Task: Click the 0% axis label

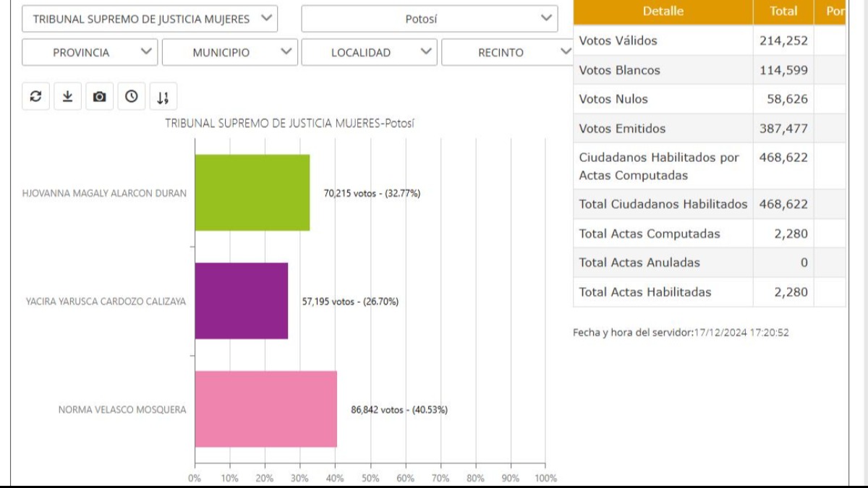Action: pyautogui.click(x=195, y=478)
